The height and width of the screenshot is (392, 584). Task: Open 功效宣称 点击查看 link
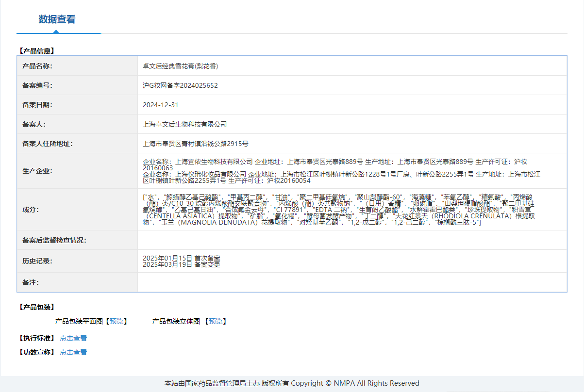73,352
